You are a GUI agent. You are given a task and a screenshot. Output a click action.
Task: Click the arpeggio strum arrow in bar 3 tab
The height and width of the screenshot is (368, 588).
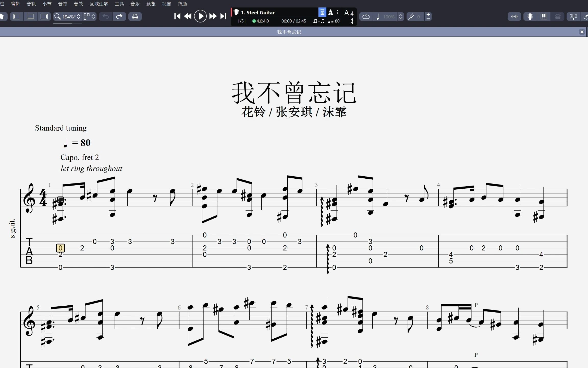[x=328, y=259]
